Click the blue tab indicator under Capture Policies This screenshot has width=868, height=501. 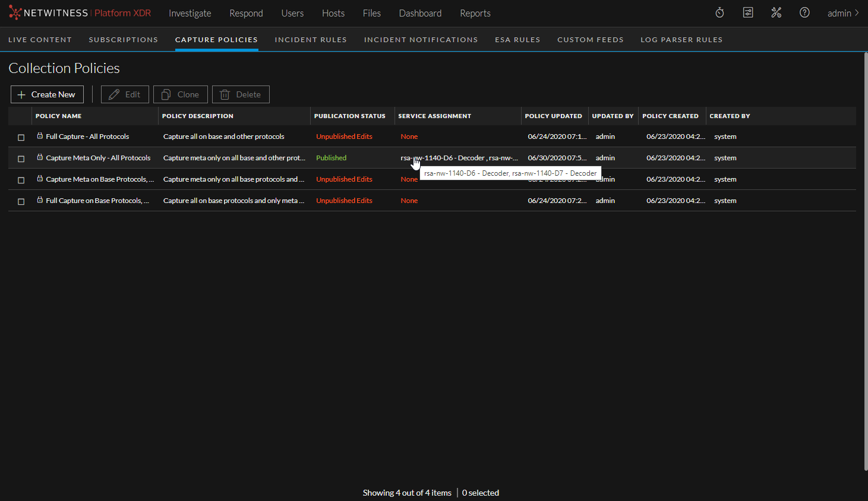click(x=216, y=50)
